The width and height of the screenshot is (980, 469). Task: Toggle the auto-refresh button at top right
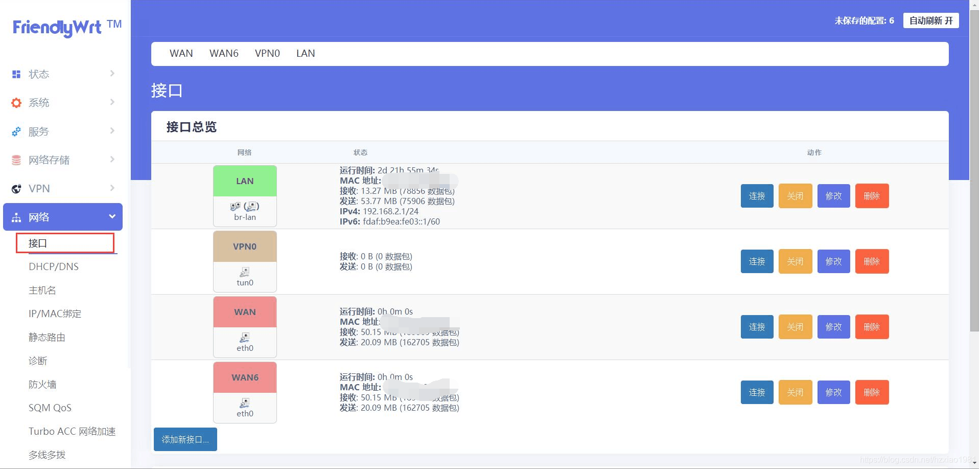pyautogui.click(x=930, y=20)
